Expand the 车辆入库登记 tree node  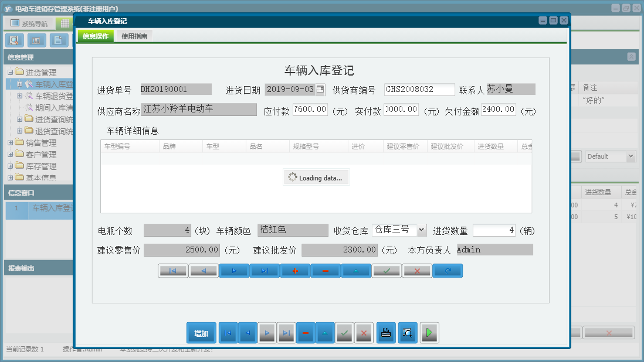tap(19, 84)
